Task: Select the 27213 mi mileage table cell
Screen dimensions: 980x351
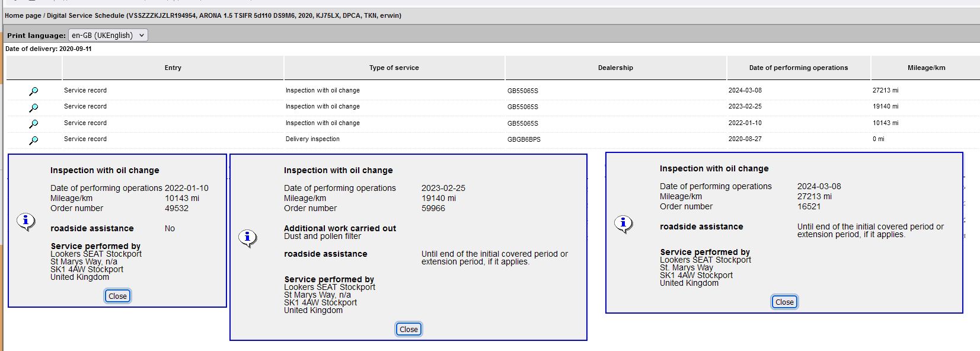Action: [x=885, y=91]
